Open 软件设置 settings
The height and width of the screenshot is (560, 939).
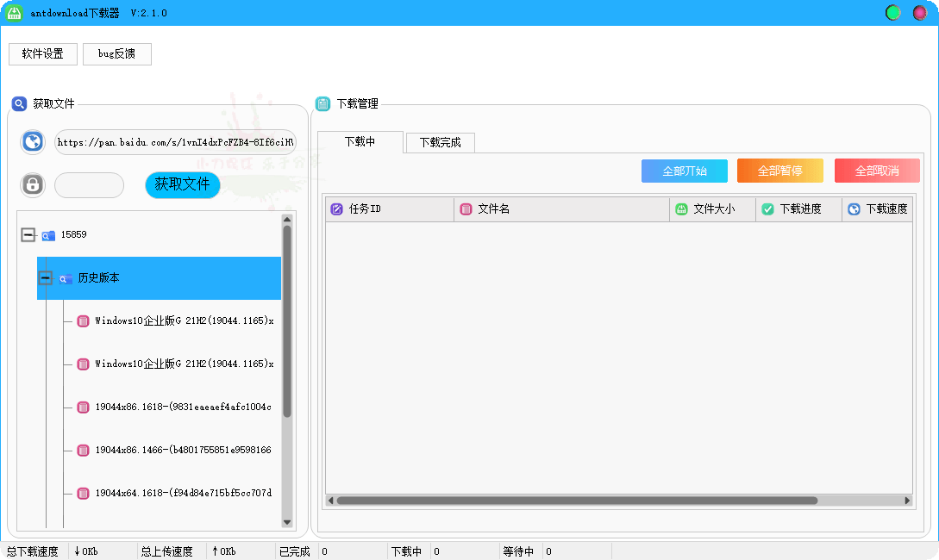tap(42, 53)
